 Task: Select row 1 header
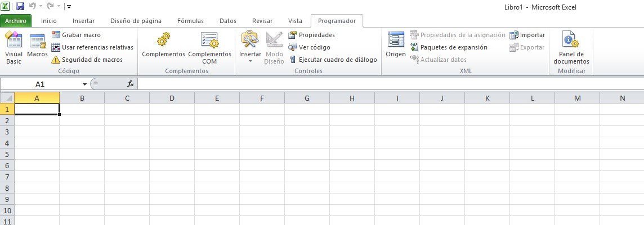pyautogui.click(x=7, y=109)
